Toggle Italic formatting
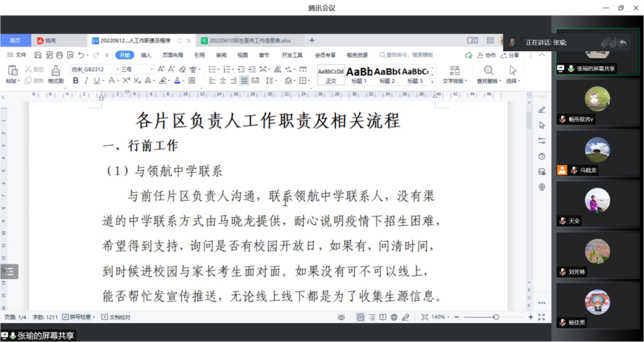Viewport: 644px width, 342px height. coord(86,80)
